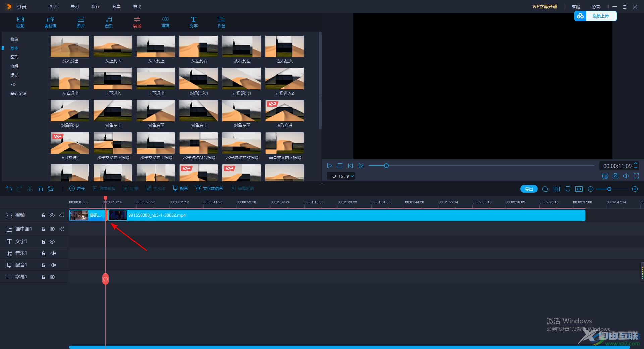
Task: Increase timecode with up stepper arrow
Action: point(635,164)
